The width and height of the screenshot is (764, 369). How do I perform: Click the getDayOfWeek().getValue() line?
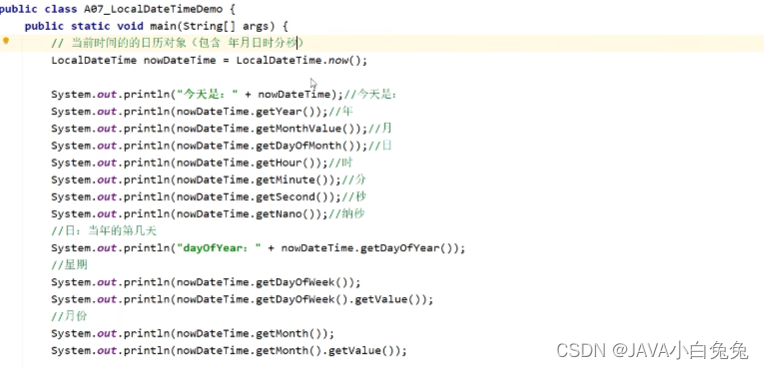pyautogui.click(x=242, y=299)
